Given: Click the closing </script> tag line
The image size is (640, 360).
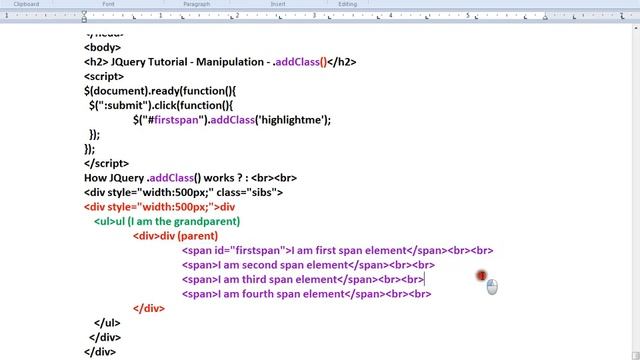Looking at the screenshot, I should pos(106,164).
